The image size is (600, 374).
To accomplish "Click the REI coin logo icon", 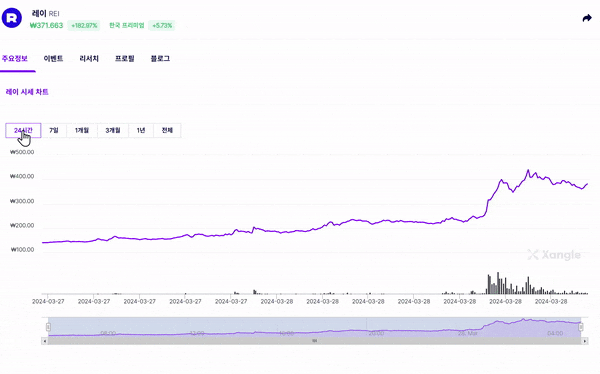I will point(12,18).
